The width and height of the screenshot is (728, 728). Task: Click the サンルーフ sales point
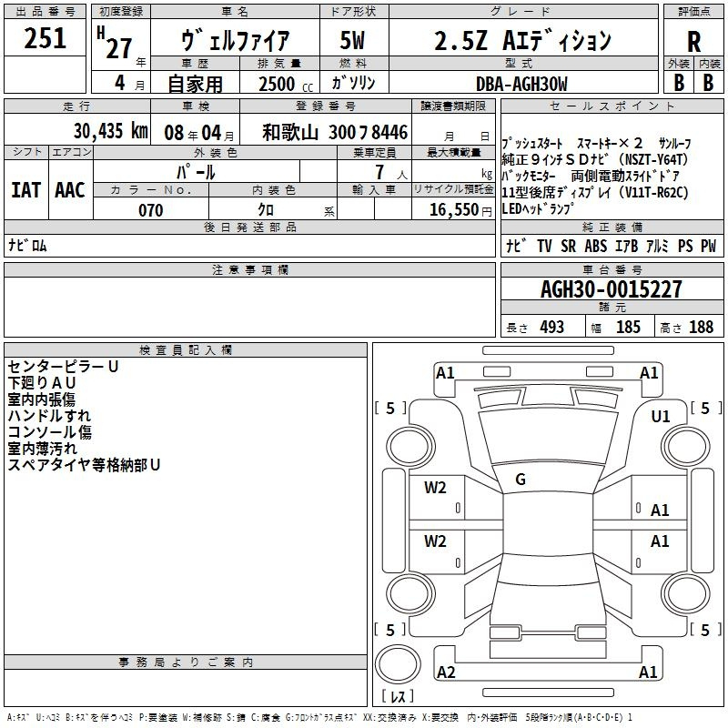[x=674, y=143]
